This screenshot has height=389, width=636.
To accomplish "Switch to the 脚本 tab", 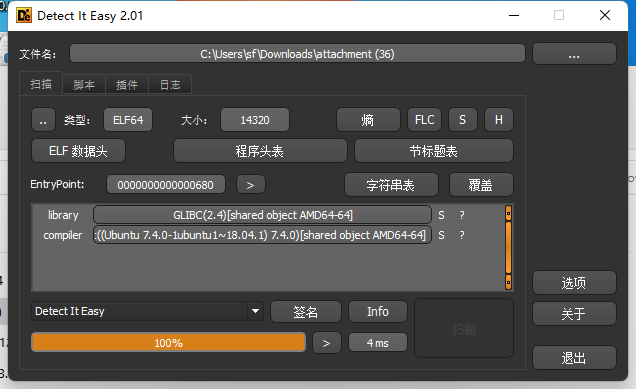I will pos(84,85).
